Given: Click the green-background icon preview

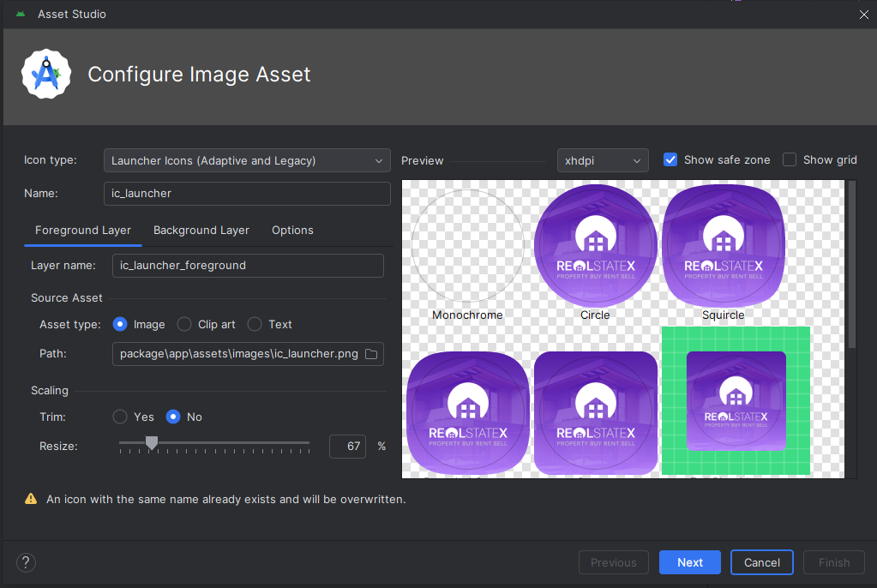Looking at the screenshot, I should [x=736, y=400].
